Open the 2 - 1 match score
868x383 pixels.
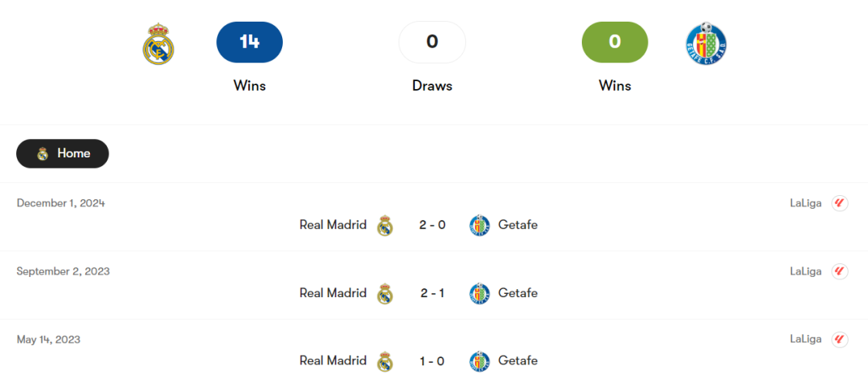click(x=432, y=293)
